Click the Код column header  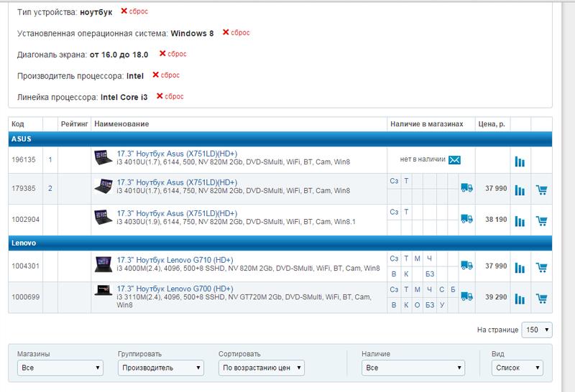click(17, 124)
